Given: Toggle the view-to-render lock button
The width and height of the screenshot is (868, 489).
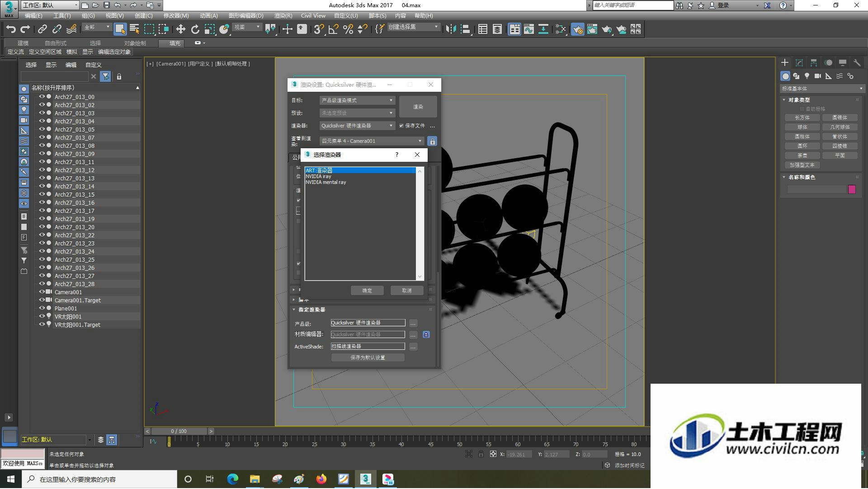Looking at the screenshot, I should pyautogui.click(x=432, y=141).
